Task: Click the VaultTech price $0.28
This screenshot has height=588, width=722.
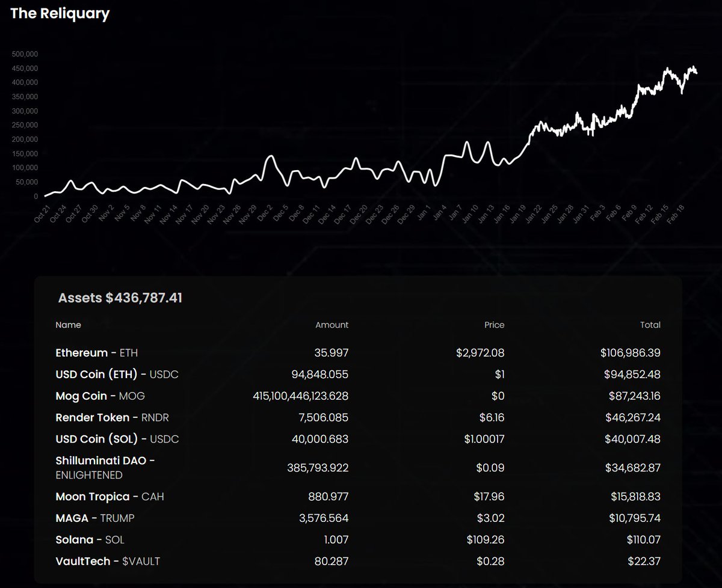Action: pos(491,562)
